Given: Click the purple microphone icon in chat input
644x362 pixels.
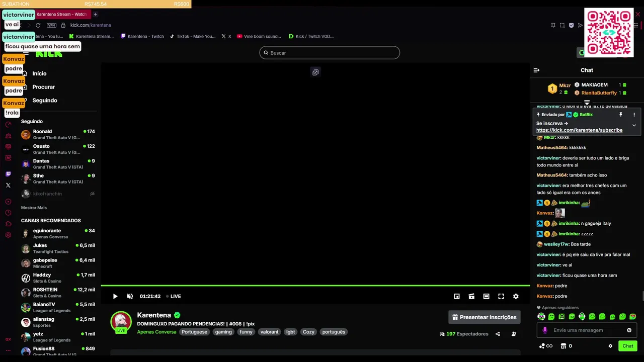Looking at the screenshot, I should [x=545, y=330].
